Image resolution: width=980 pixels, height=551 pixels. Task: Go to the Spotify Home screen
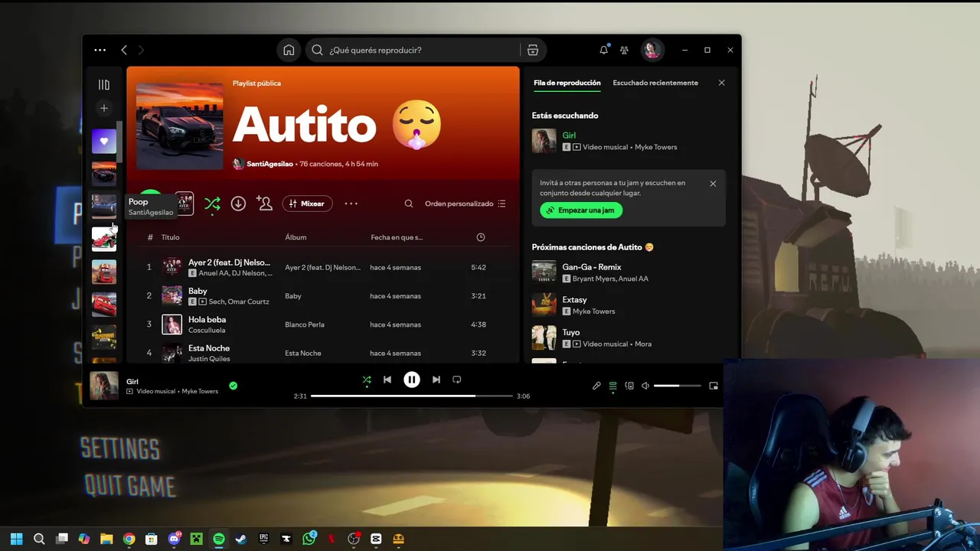tap(289, 51)
